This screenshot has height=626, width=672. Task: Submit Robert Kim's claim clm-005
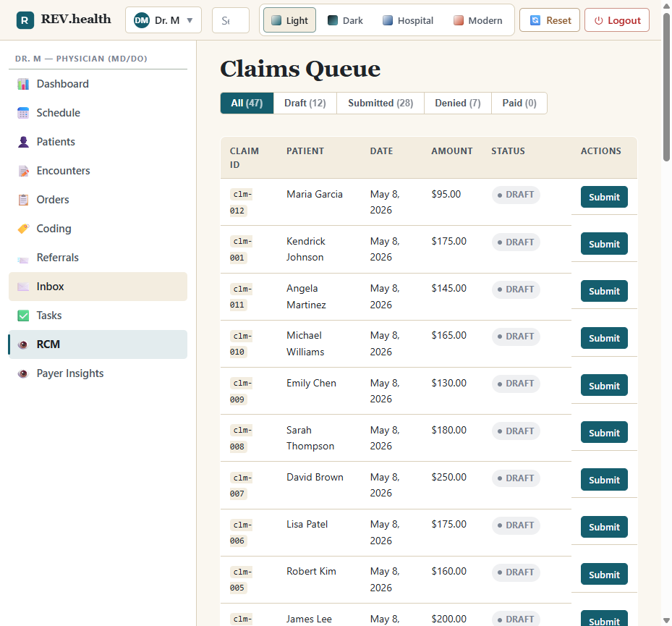[604, 574]
